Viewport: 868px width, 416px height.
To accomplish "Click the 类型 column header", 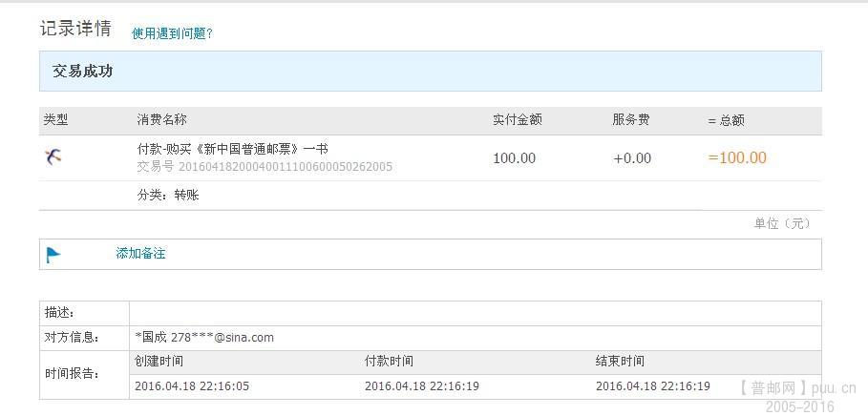I will pos(56,120).
